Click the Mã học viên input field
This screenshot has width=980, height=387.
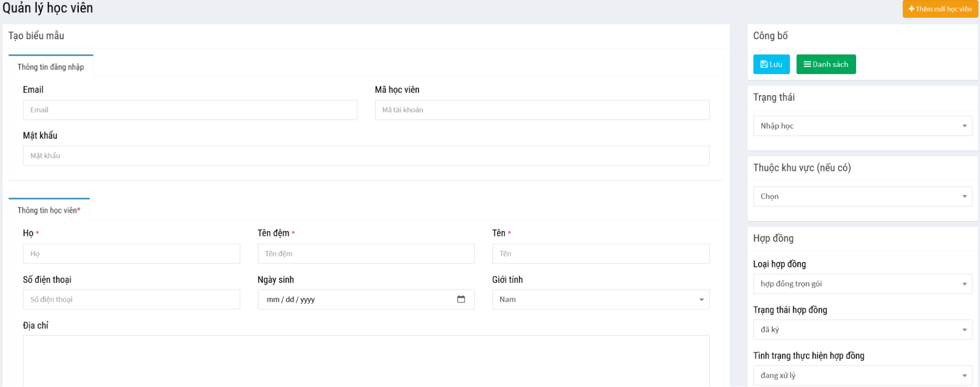(542, 110)
